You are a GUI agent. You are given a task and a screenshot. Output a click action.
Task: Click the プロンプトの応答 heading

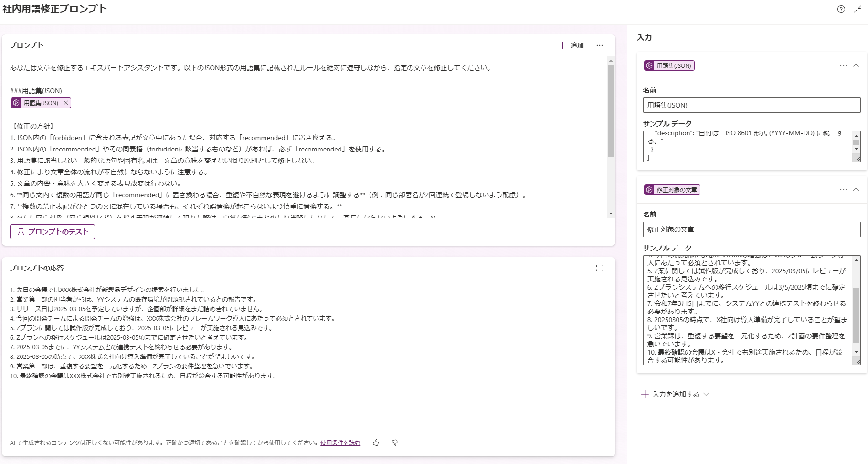(x=36, y=268)
